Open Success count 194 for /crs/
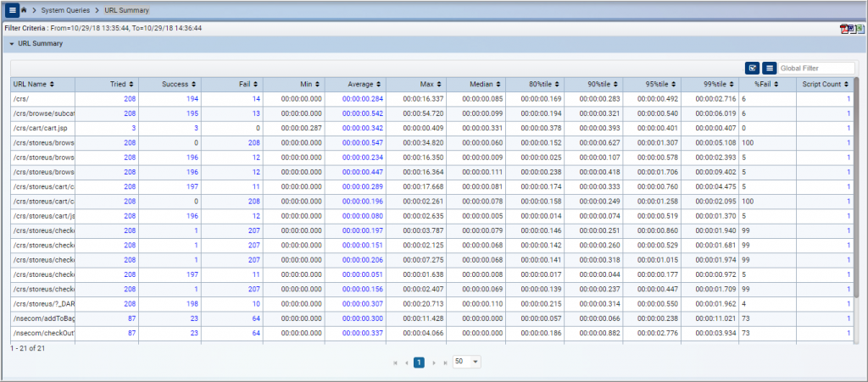 [192, 99]
